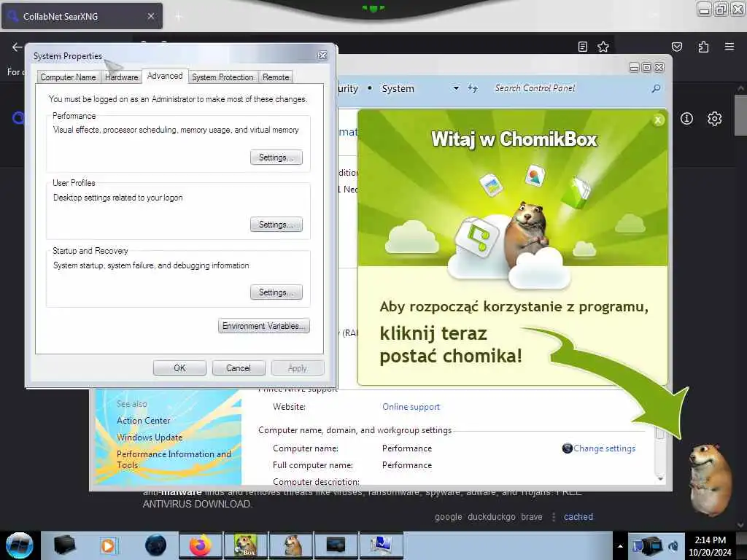Open the dark monitor taskbar button
The height and width of the screenshot is (560, 747).
click(x=336, y=545)
